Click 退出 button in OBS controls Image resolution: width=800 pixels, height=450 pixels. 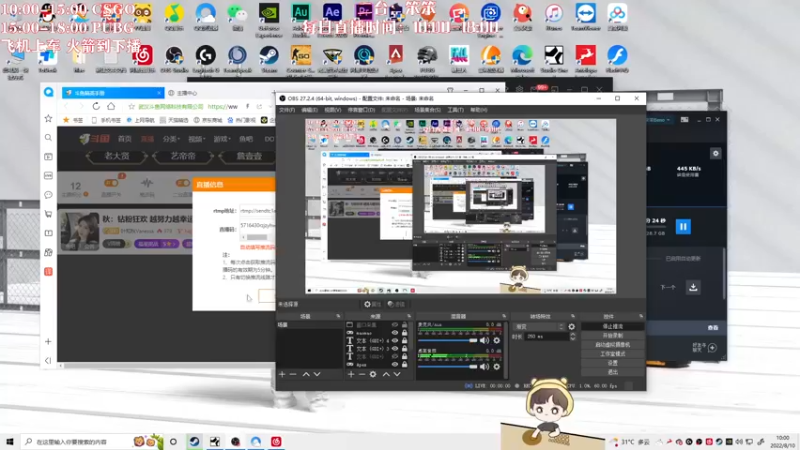click(613, 372)
